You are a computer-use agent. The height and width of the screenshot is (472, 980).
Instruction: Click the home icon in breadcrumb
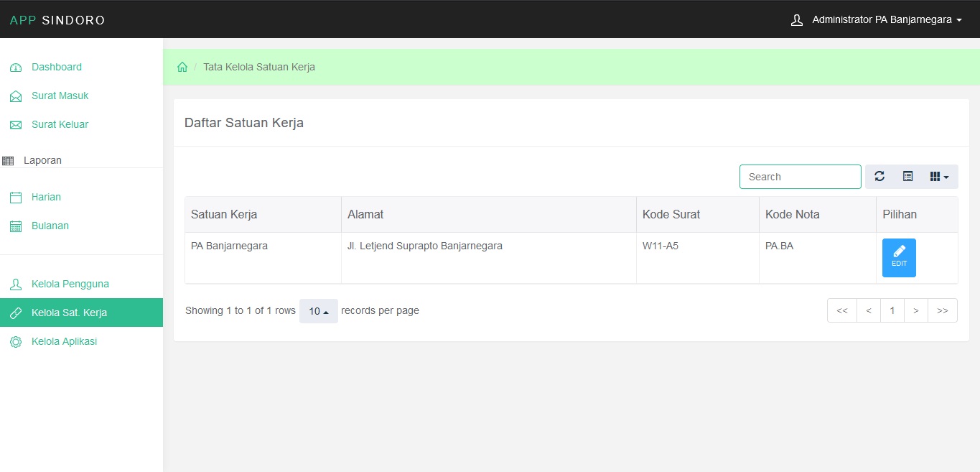coord(182,67)
